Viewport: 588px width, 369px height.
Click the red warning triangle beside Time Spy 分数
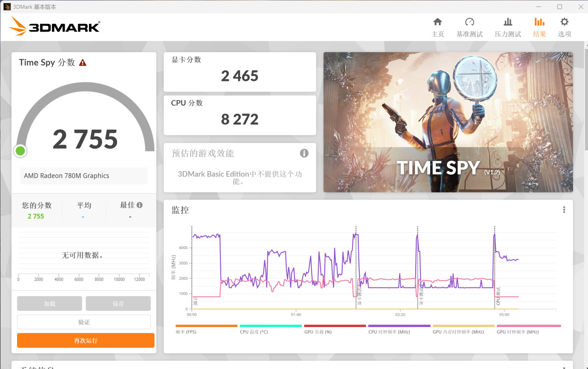coord(83,62)
